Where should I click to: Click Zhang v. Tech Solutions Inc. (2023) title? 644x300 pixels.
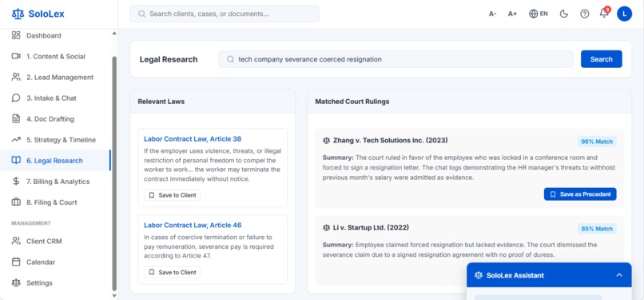390,141
